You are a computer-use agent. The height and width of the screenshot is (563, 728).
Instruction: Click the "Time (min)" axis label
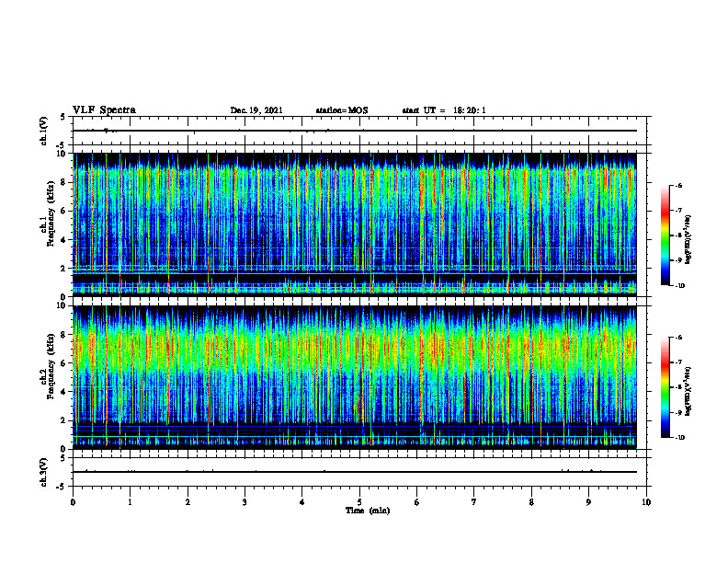pos(368,511)
